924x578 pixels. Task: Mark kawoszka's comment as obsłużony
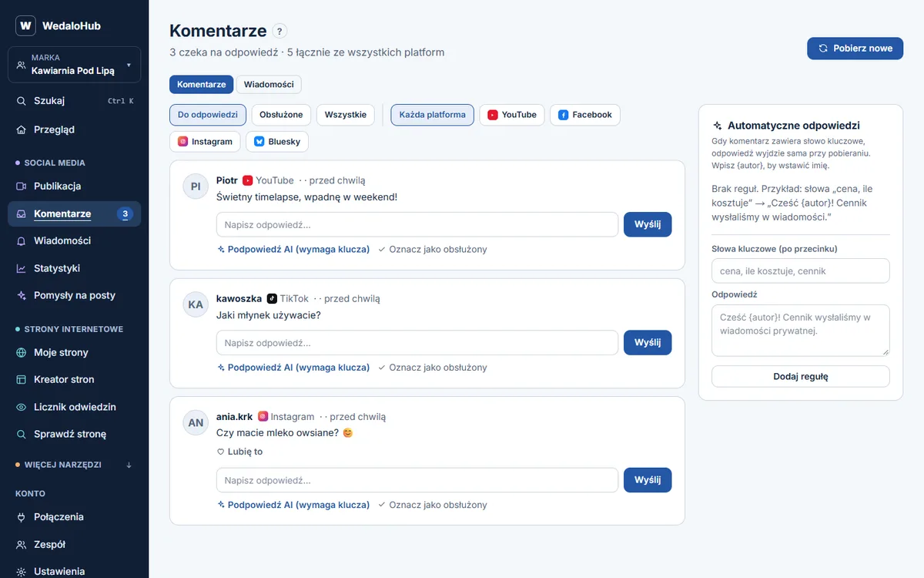point(433,368)
